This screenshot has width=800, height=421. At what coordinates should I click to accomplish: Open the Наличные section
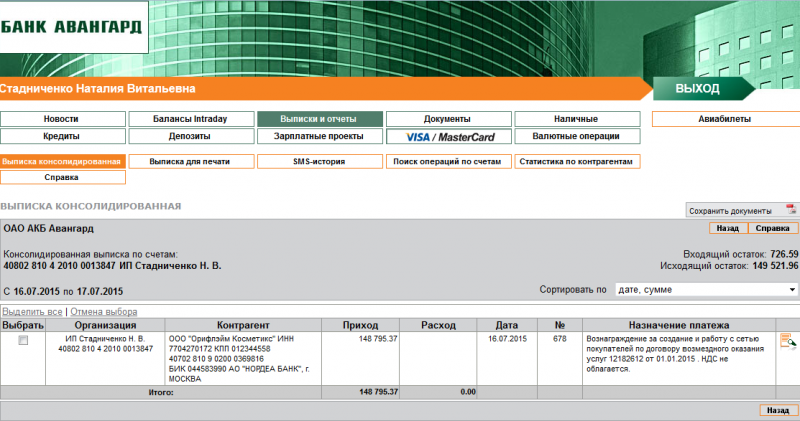tap(577, 119)
